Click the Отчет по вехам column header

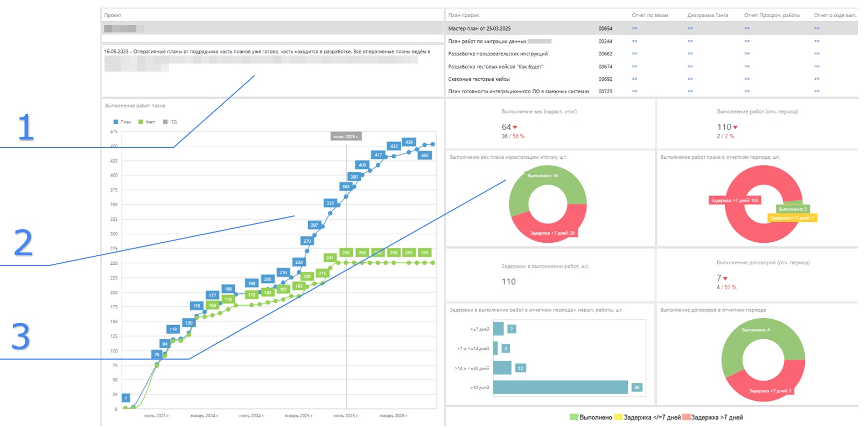650,15
